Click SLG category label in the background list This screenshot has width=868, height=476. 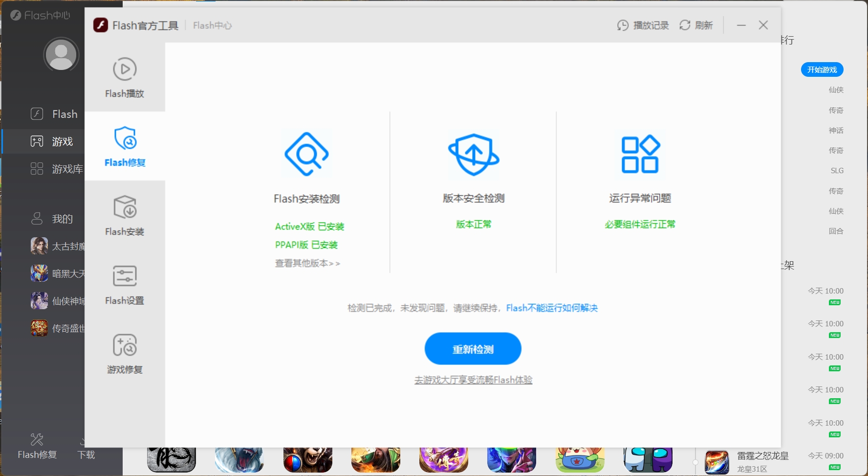(837, 171)
